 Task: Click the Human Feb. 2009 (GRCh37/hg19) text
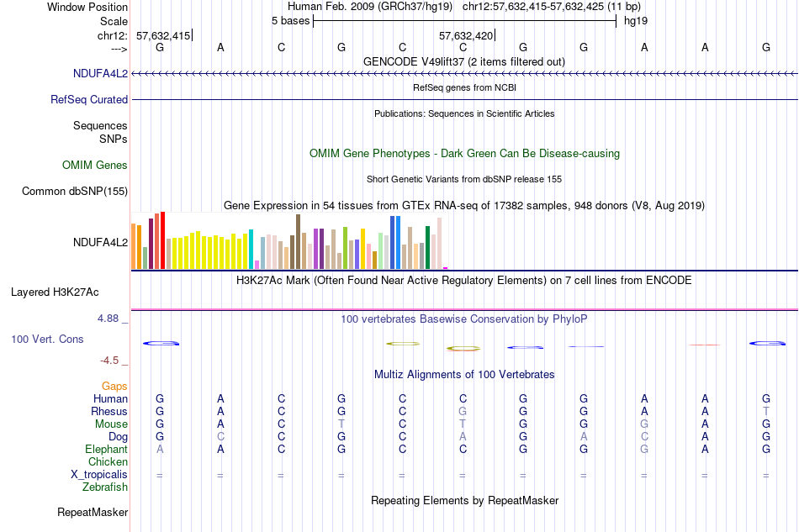pyautogui.click(x=370, y=7)
